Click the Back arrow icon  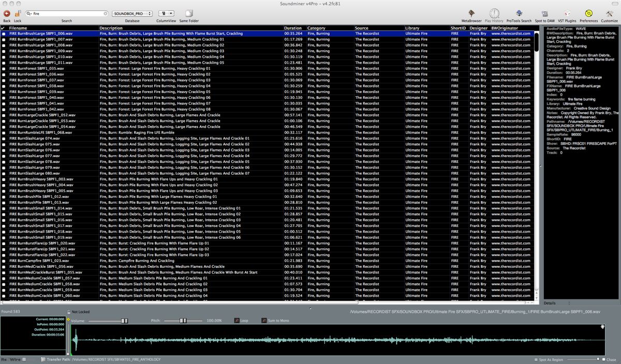point(7,13)
